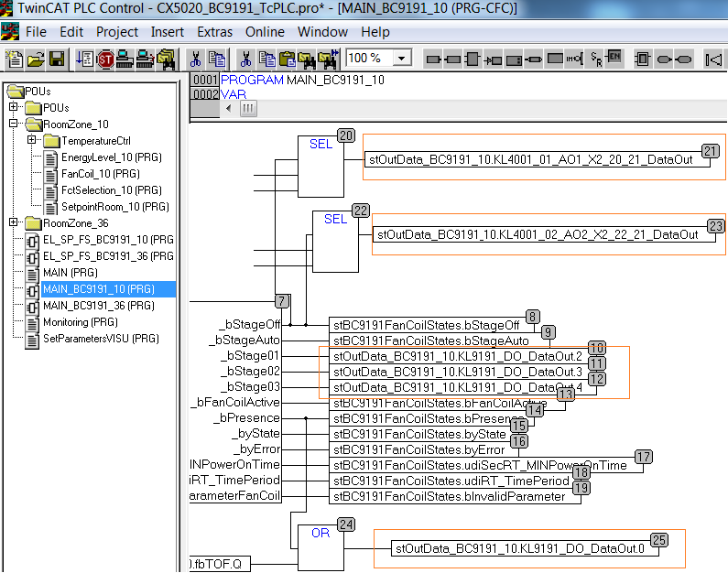Select the CFC Negate tool
This screenshot has height=573, width=728.
pos(575,59)
